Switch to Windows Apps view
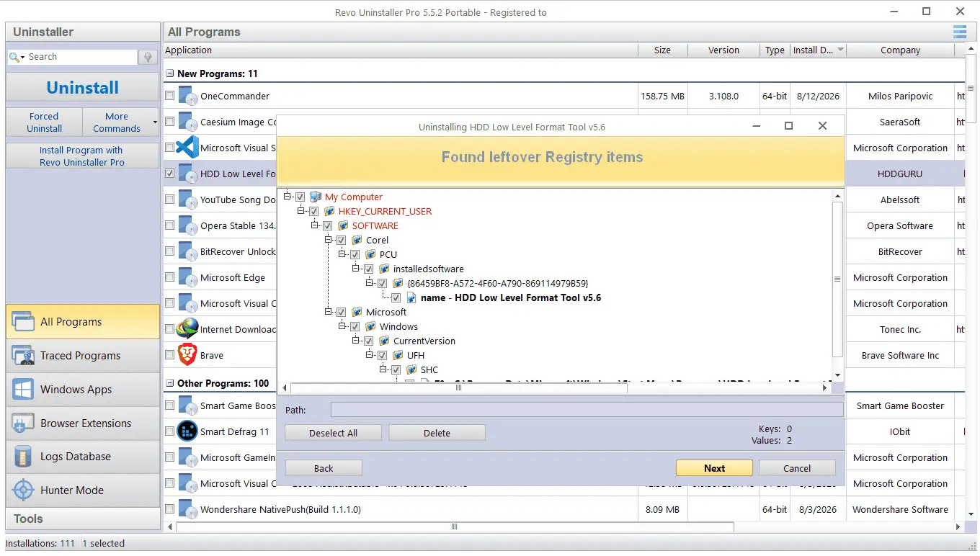The image size is (980, 556). 83,390
